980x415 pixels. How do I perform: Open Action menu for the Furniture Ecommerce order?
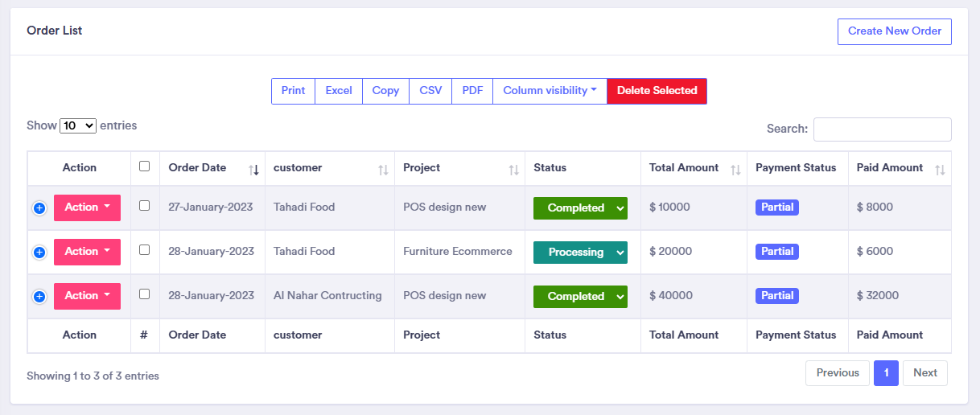click(87, 252)
